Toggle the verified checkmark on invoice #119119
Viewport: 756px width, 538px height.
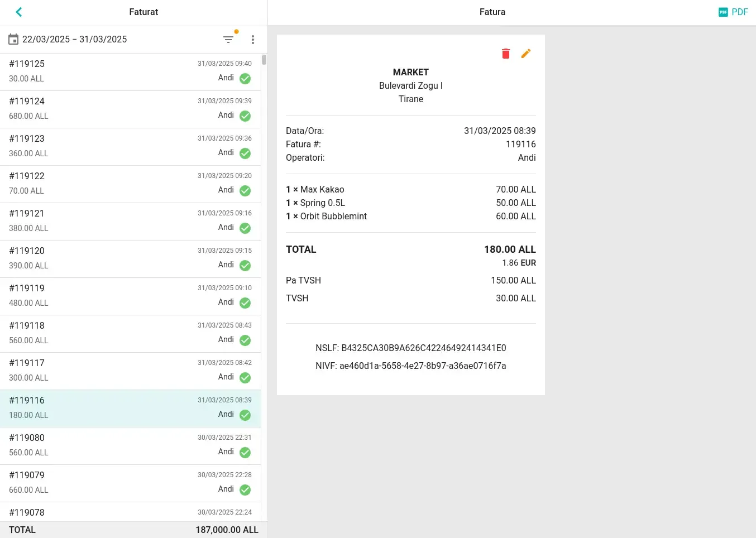click(245, 302)
